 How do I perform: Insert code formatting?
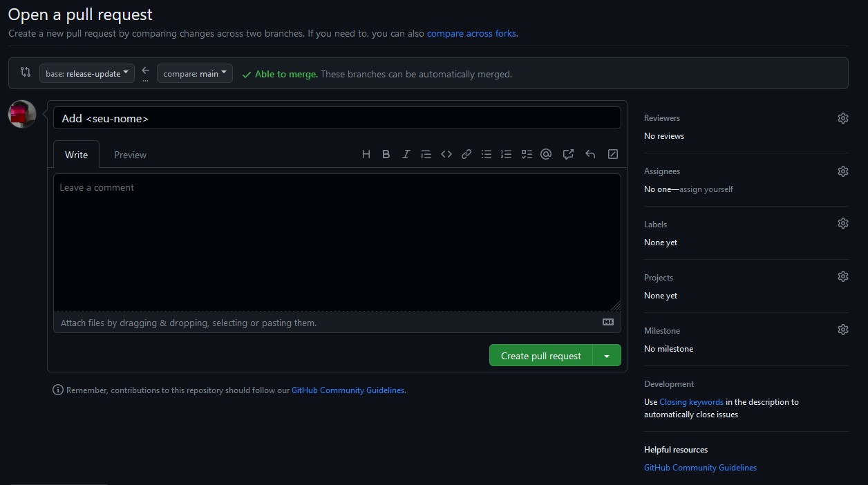point(446,154)
